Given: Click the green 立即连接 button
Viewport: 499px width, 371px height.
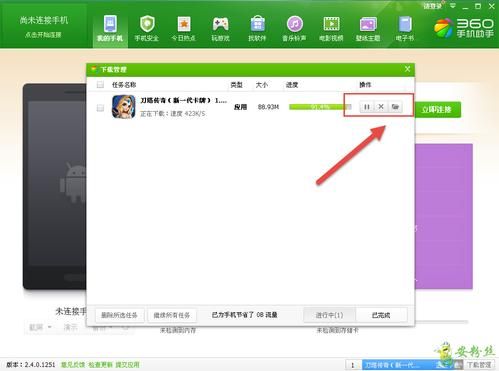Looking at the screenshot, I should tap(437, 109).
